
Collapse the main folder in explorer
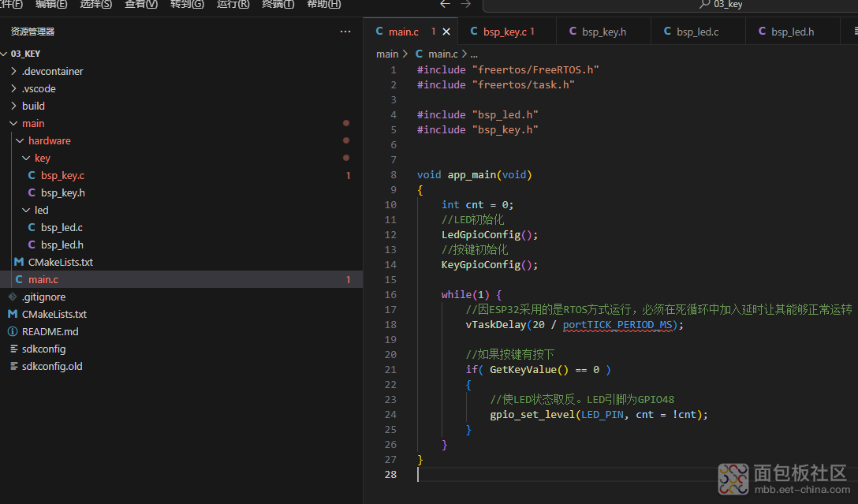tap(13, 123)
